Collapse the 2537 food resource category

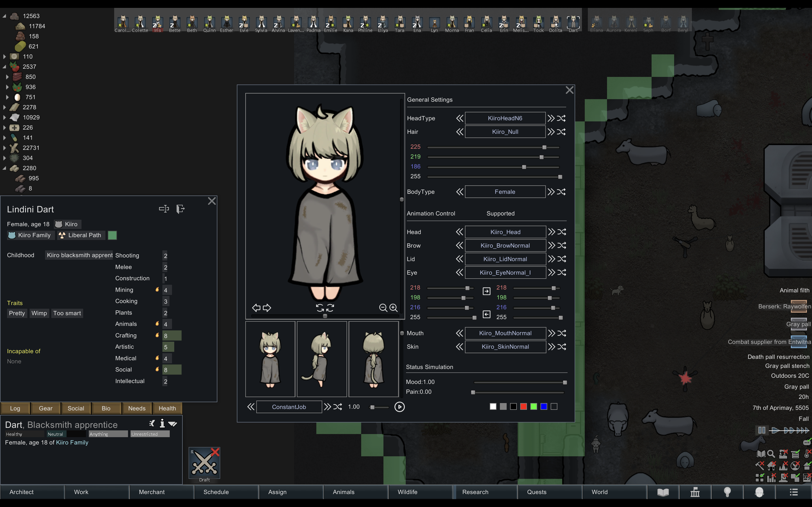(5, 67)
